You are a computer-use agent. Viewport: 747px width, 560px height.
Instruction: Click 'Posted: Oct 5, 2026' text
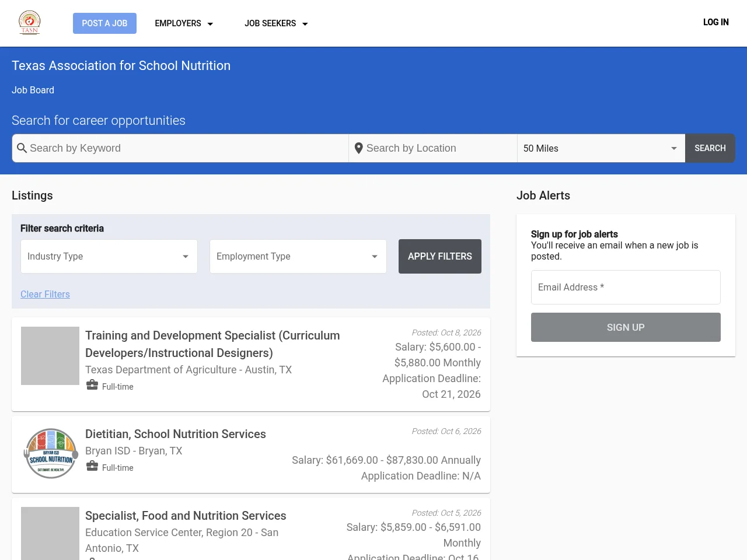click(x=446, y=513)
